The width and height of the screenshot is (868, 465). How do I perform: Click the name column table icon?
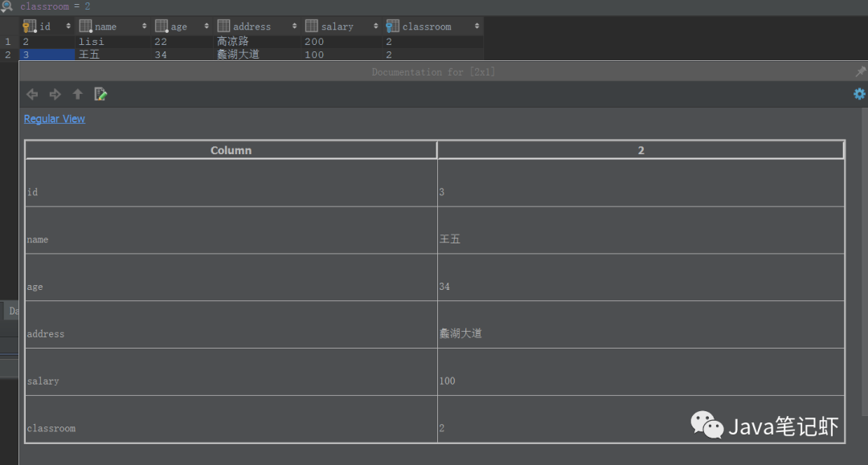pos(85,26)
